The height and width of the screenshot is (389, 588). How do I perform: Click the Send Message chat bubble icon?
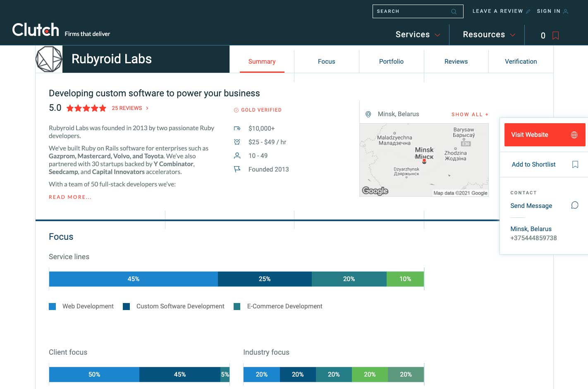tap(574, 205)
